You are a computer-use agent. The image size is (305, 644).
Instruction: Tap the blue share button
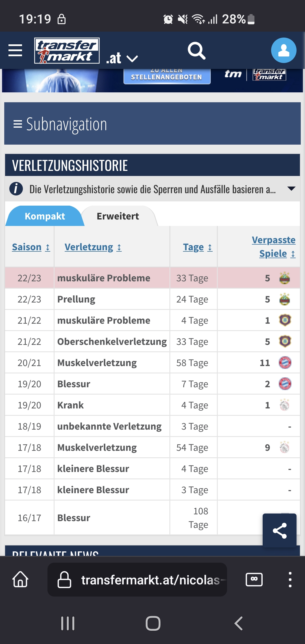tap(280, 530)
